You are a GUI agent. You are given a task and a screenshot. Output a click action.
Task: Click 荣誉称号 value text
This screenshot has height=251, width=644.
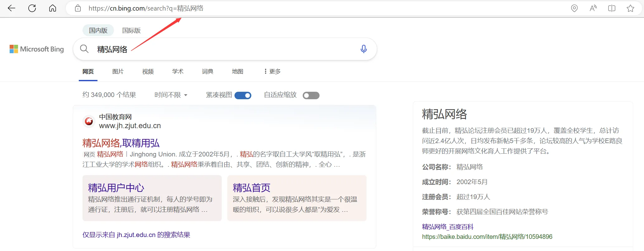502,212
